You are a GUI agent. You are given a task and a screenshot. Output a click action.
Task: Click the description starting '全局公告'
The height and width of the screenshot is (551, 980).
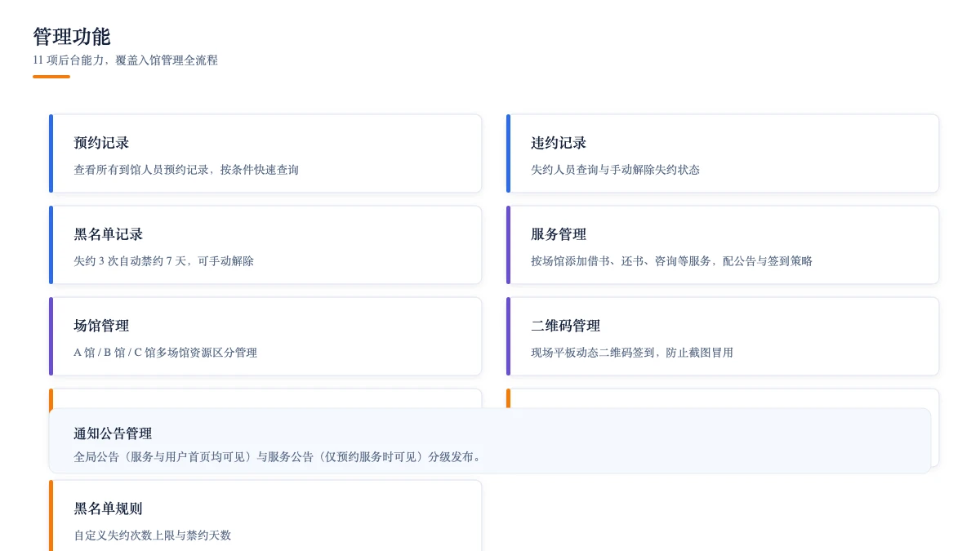279,457
